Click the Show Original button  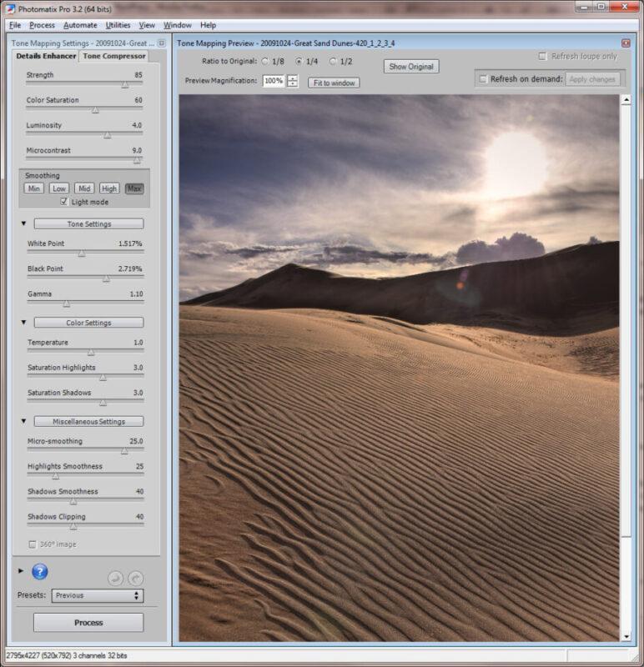point(410,67)
